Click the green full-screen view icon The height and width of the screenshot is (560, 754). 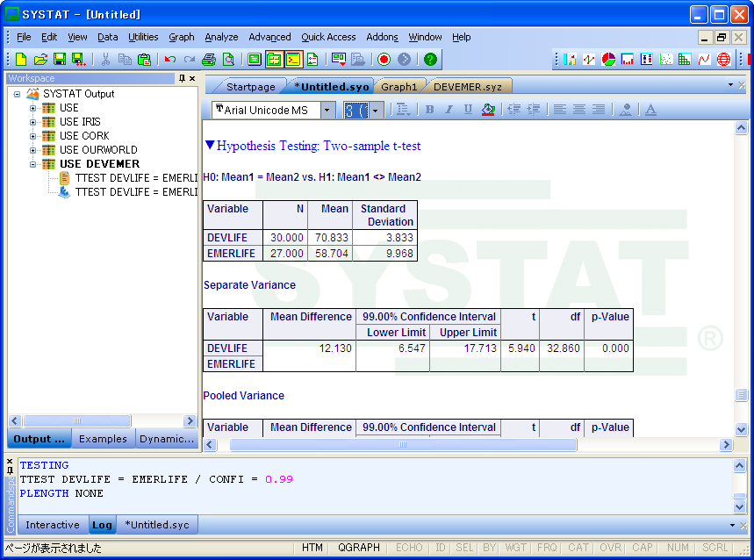(x=255, y=59)
